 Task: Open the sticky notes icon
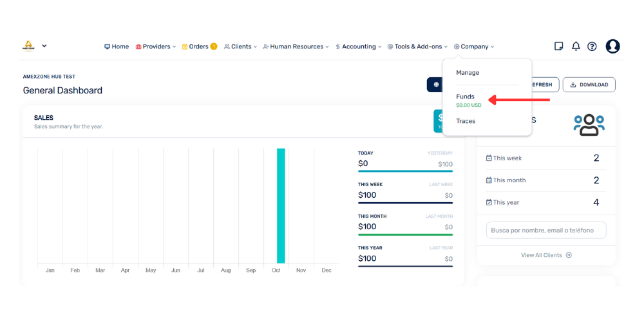(558, 46)
